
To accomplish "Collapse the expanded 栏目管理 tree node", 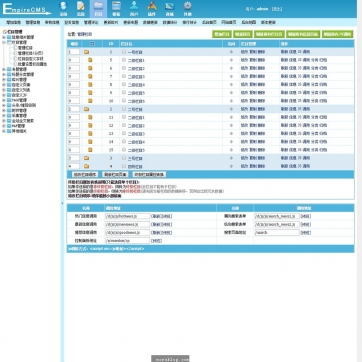I will [x=4, y=43].
